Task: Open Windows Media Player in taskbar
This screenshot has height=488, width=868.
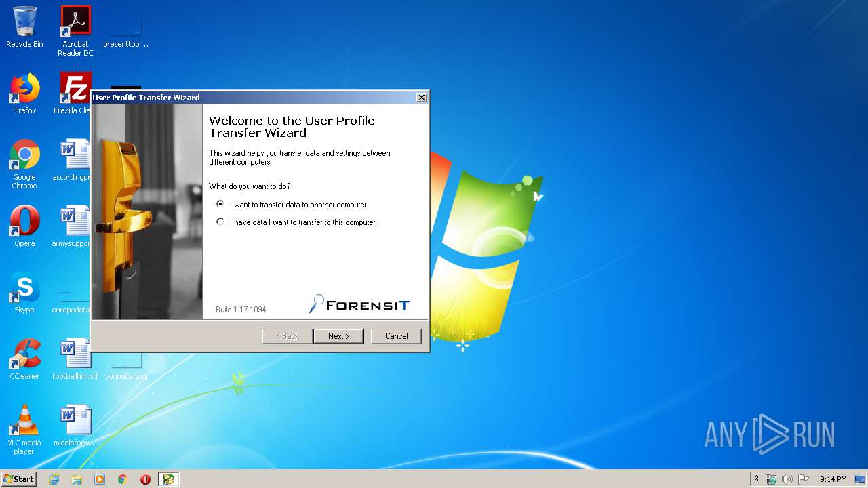Action: click(100, 479)
